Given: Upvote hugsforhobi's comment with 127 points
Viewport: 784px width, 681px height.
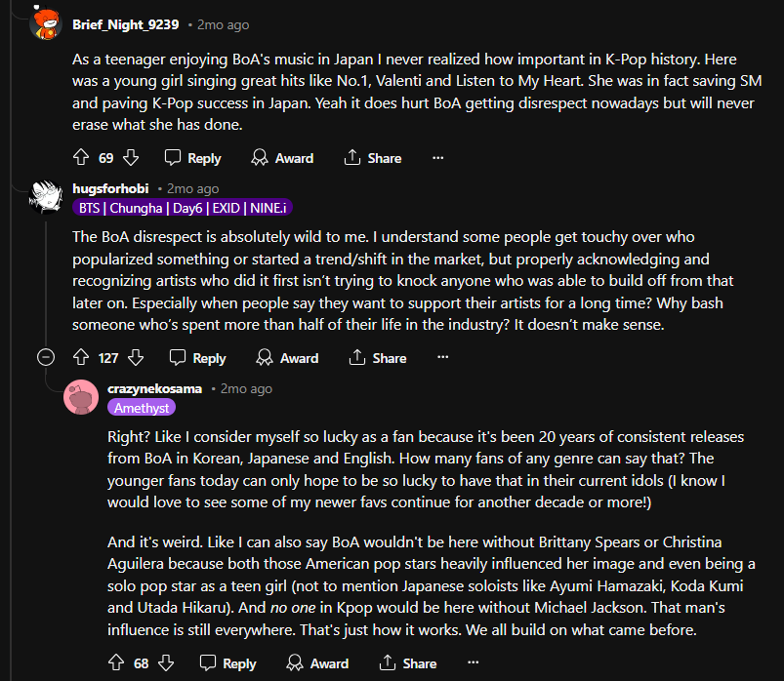Looking at the screenshot, I should [x=81, y=357].
